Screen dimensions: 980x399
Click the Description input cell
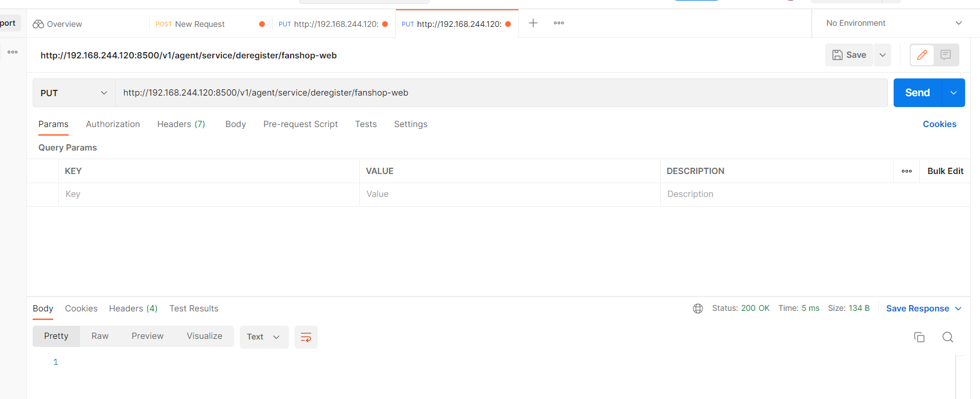[815, 194]
